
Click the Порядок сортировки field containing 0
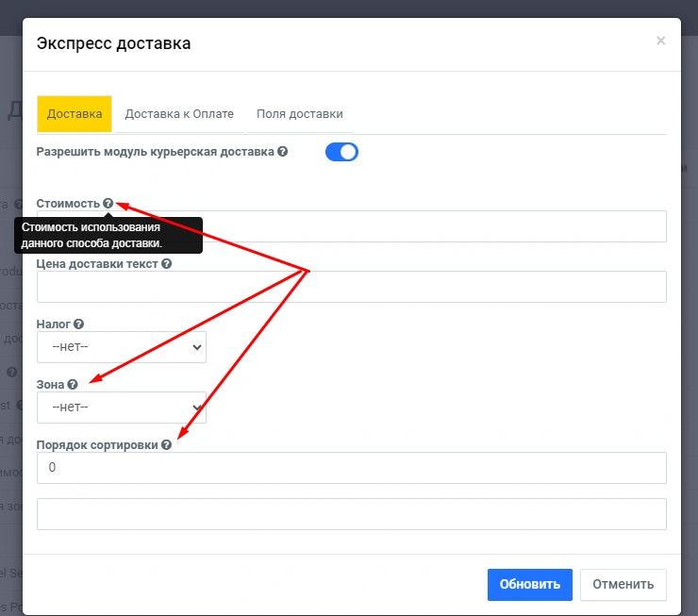[351, 468]
